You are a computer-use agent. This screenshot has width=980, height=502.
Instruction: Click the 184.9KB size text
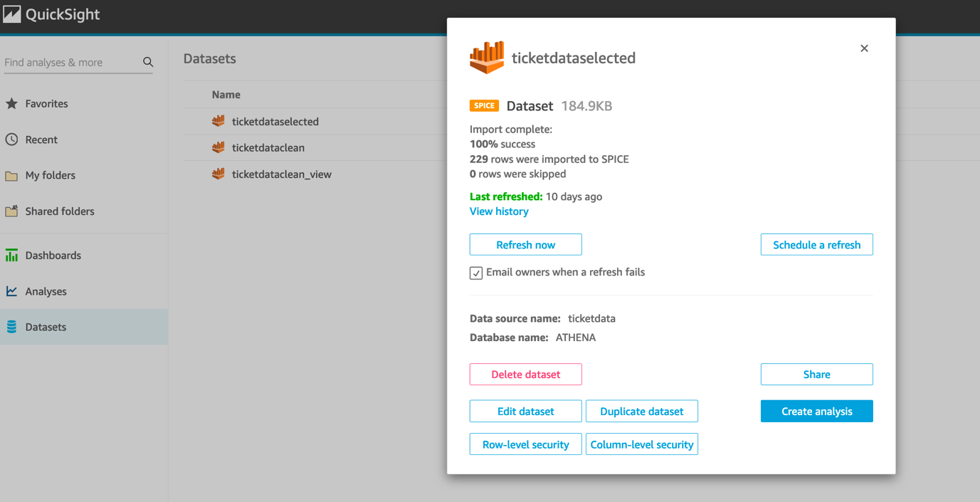click(x=586, y=106)
